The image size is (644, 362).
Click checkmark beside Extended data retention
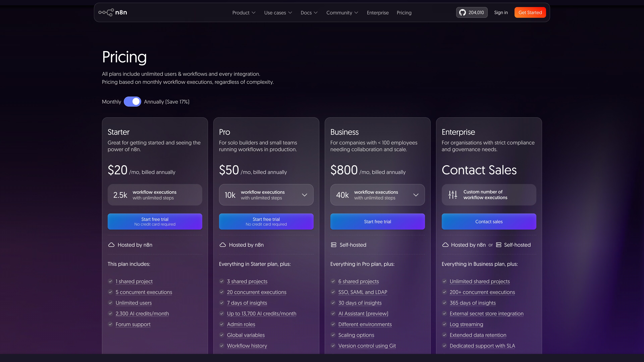pyautogui.click(x=444, y=335)
